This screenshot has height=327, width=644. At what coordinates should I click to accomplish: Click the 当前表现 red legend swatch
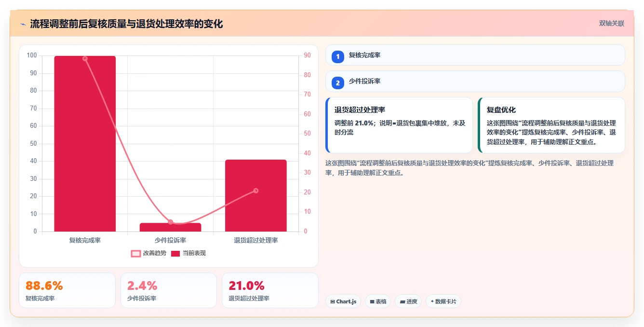175,253
